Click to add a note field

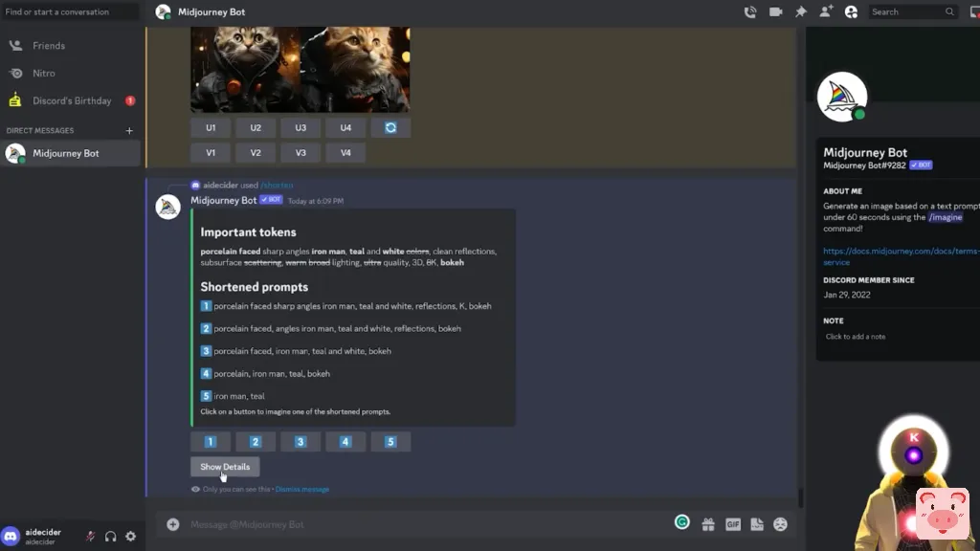pos(856,337)
